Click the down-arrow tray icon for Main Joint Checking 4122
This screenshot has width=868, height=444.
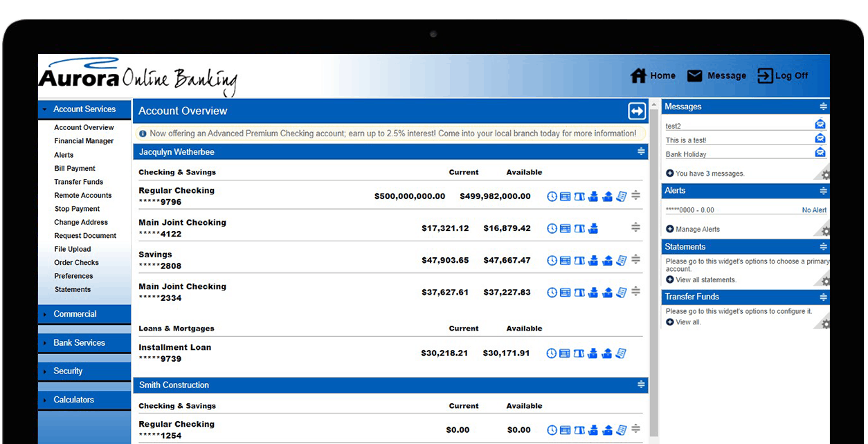click(x=593, y=228)
